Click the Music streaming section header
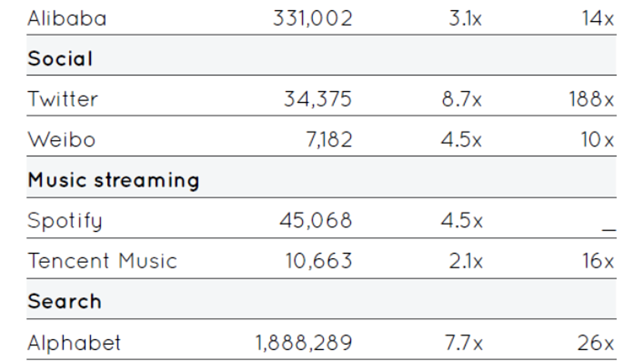 click(x=113, y=180)
